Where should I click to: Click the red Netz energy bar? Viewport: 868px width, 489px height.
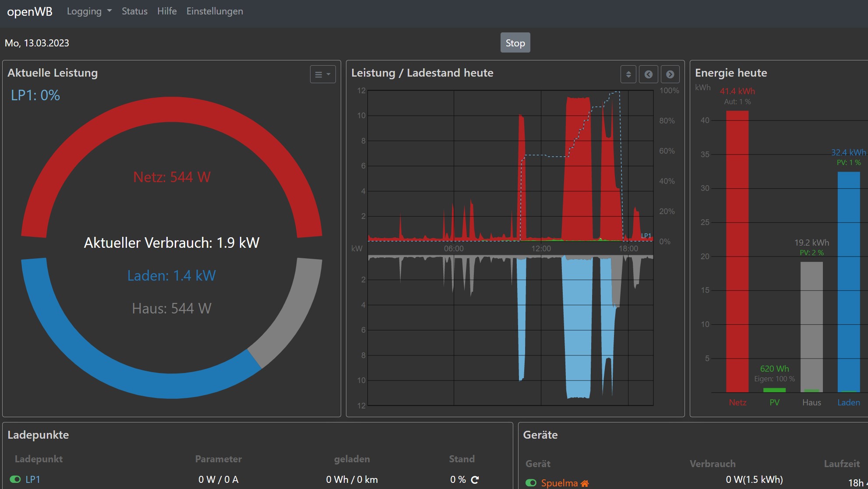point(737,252)
